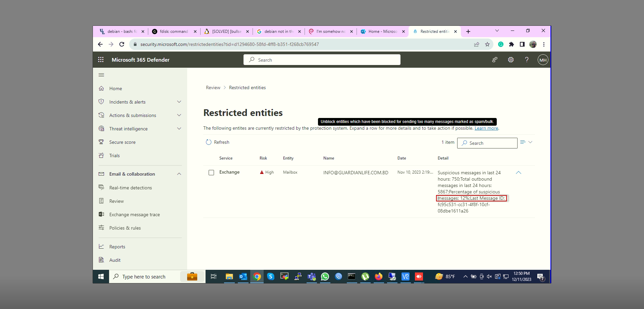
Task: Select the checkbox for the Exchange entity row
Action: click(x=211, y=173)
